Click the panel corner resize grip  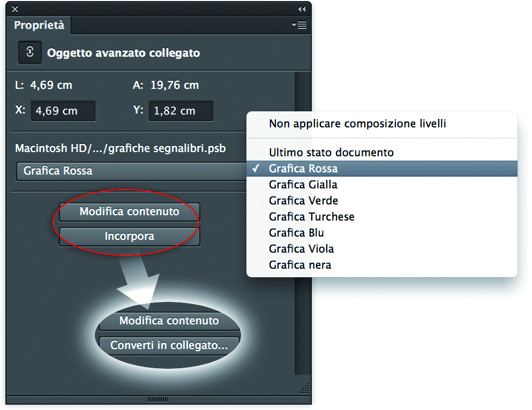coord(304,389)
